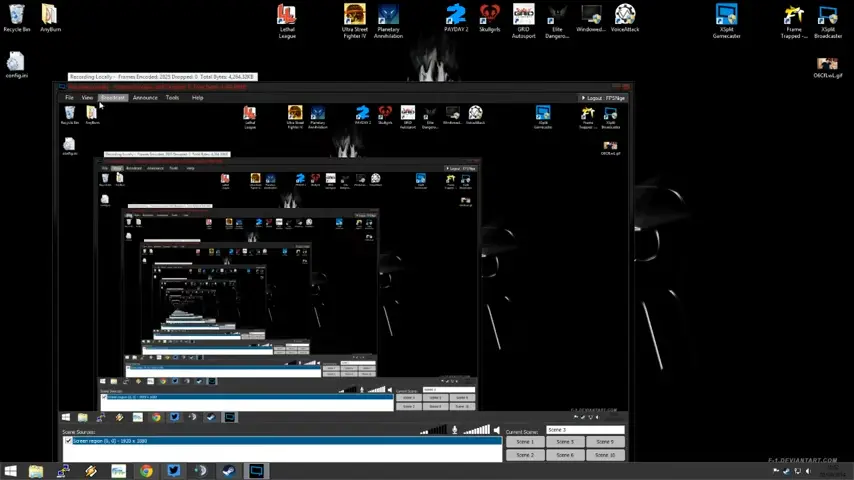Image resolution: width=854 pixels, height=480 pixels.
Task: Open the View menu in XSplit
Action: pos(87,98)
